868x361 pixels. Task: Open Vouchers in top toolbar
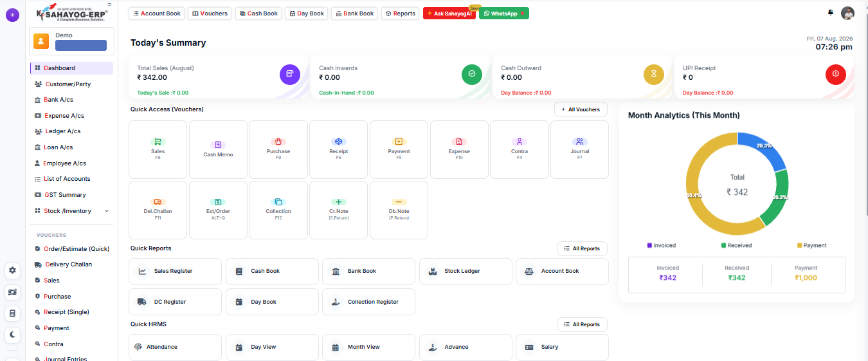[x=210, y=14]
